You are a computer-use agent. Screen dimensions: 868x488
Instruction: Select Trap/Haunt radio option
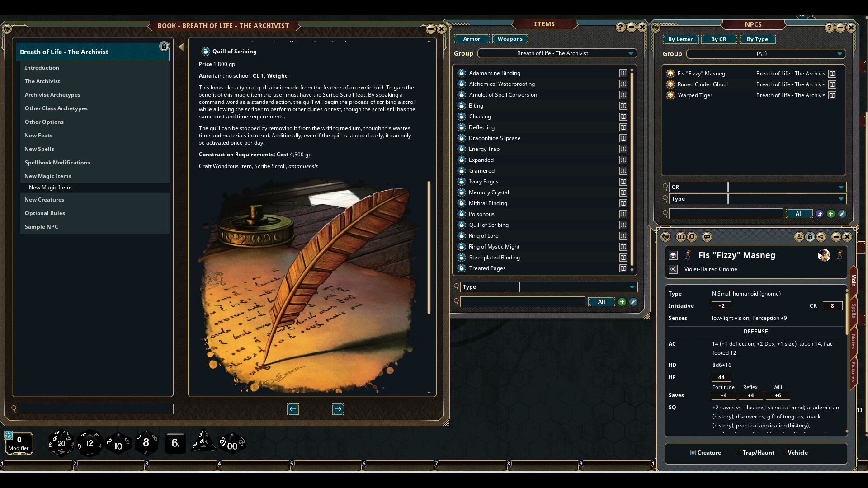click(738, 453)
